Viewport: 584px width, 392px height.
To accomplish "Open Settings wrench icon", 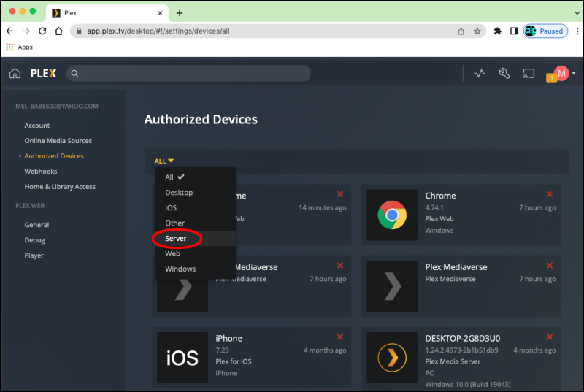I will pos(504,73).
